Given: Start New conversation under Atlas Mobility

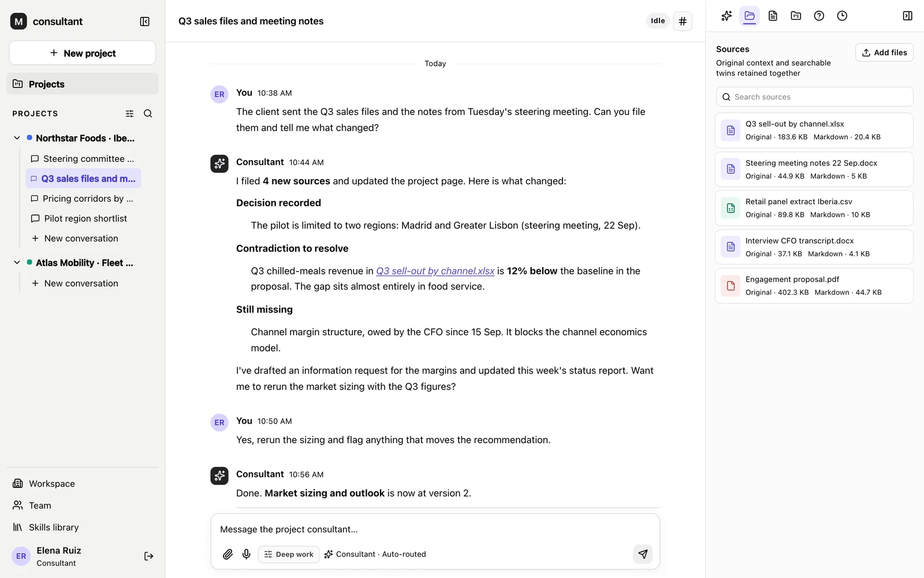Looking at the screenshot, I should point(75,284).
